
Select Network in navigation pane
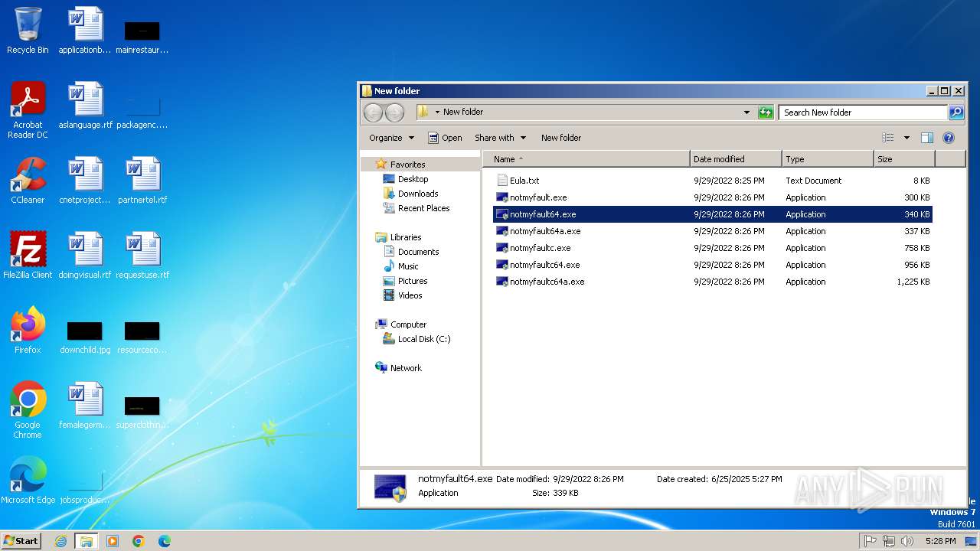click(406, 368)
